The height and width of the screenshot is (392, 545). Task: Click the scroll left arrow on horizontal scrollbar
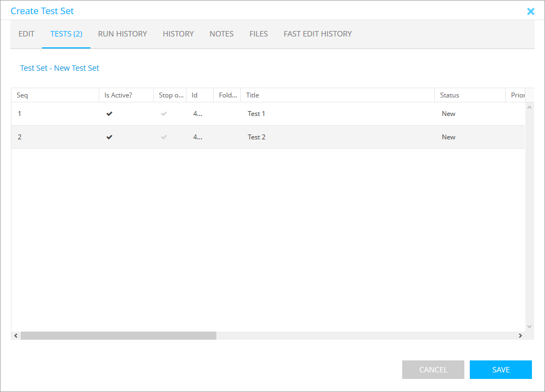point(16,336)
